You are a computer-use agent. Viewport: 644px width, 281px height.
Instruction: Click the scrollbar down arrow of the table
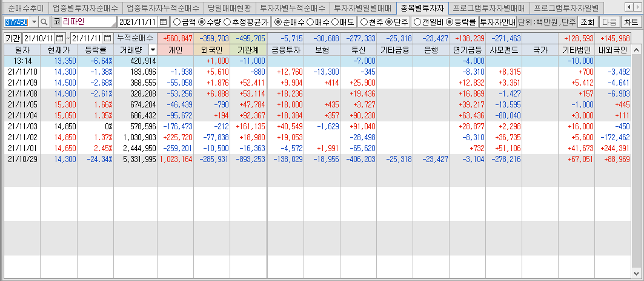(637, 273)
